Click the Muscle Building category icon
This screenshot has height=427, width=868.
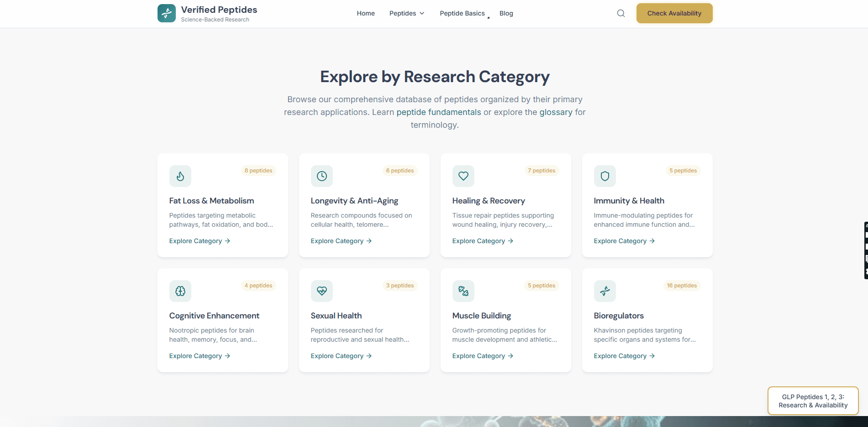pos(463,291)
